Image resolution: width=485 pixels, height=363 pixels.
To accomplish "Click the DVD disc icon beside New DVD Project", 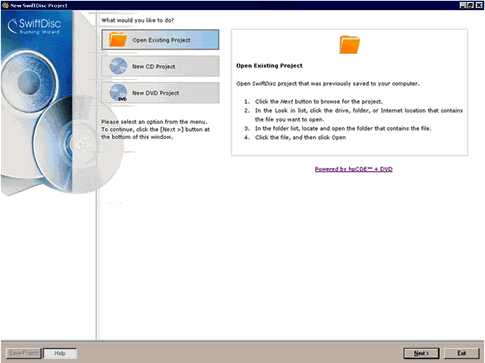I will click(118, 93).
